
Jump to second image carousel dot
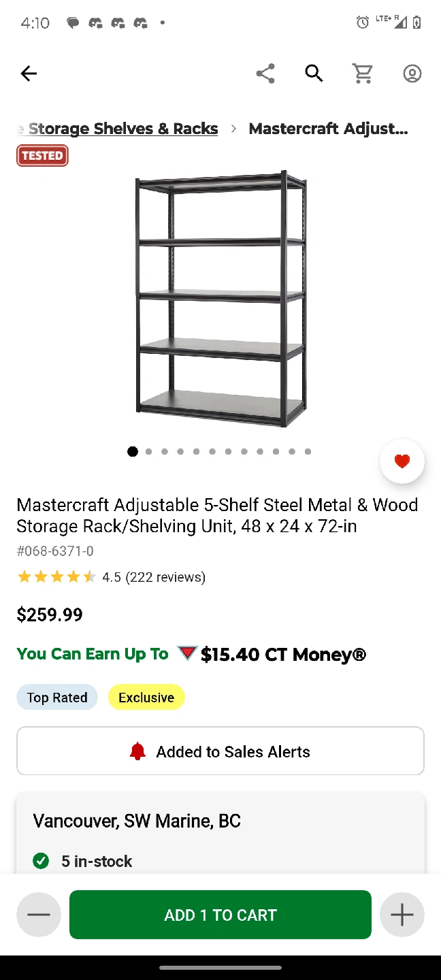click(148, 451)
